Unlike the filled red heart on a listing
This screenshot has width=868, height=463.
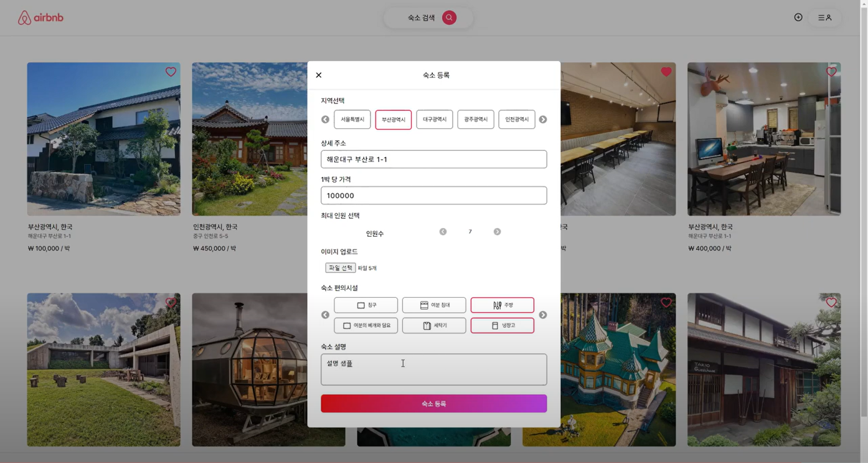(x=666, y=72)
